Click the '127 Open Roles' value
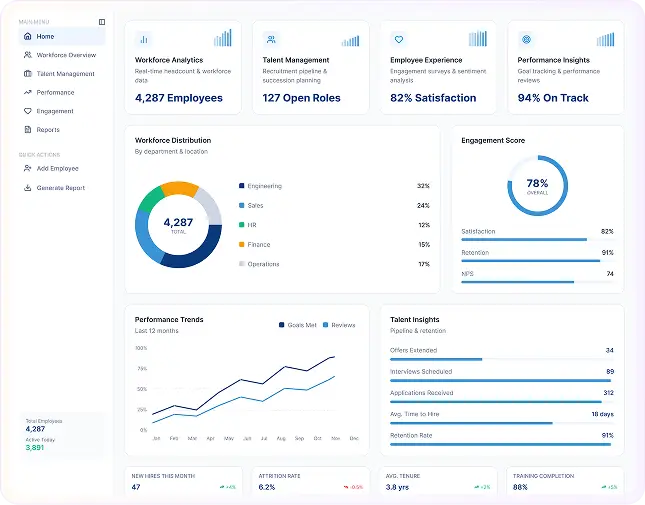This screenshot has width=645, height=505. [302, 98]
